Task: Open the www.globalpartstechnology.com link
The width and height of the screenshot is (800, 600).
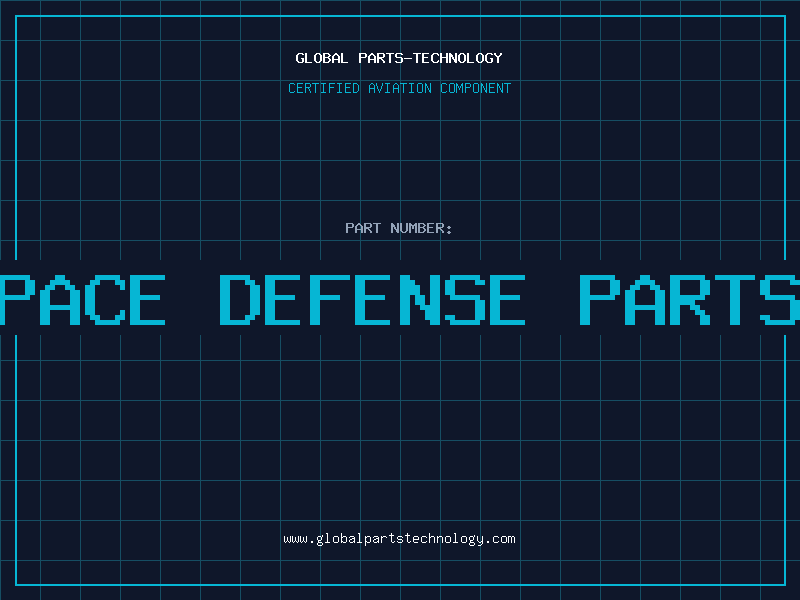Action: [399, 539]
